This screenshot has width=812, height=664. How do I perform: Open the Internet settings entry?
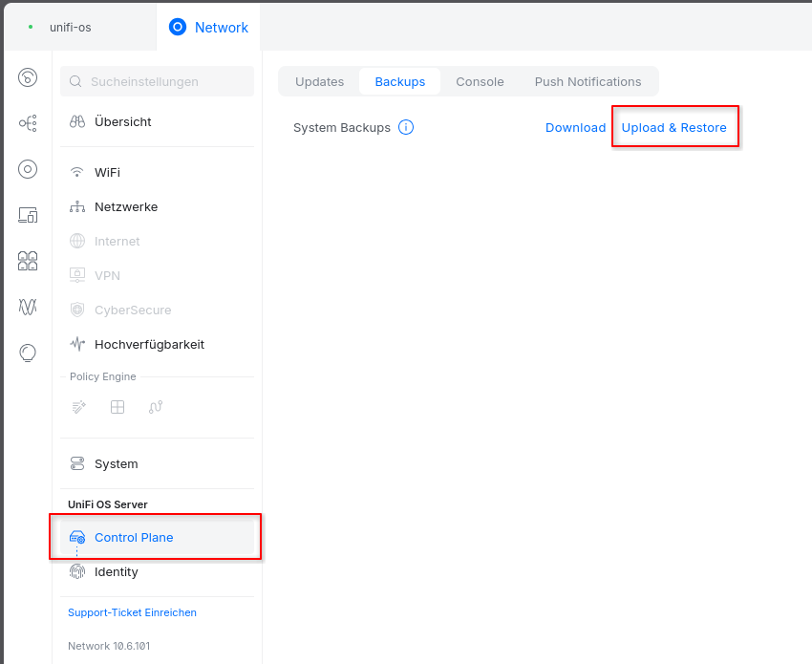point(157,241)
